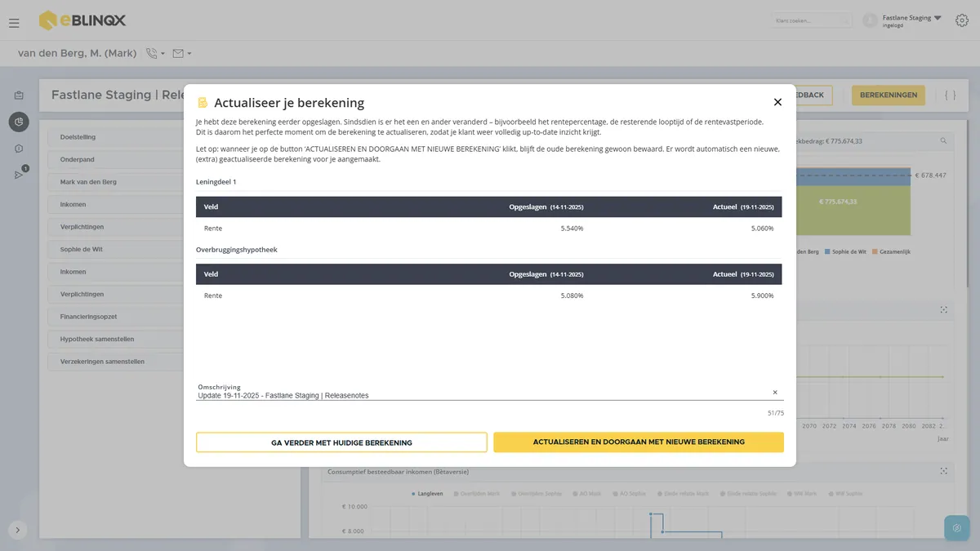
Task: Click Overbruggingshypotheek opgeslagen rente 5.080%
Action: (x=572, y=295)
